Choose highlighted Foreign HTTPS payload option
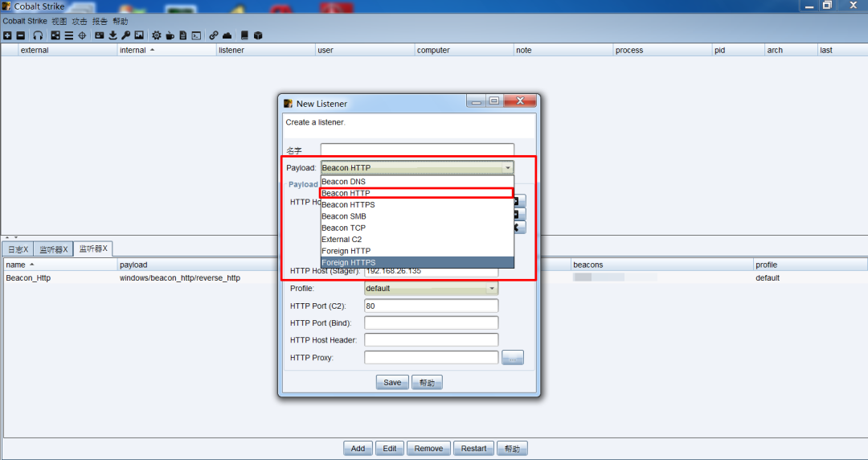The width and height of the screenshot is (868, 460). (x=417, y=263)
